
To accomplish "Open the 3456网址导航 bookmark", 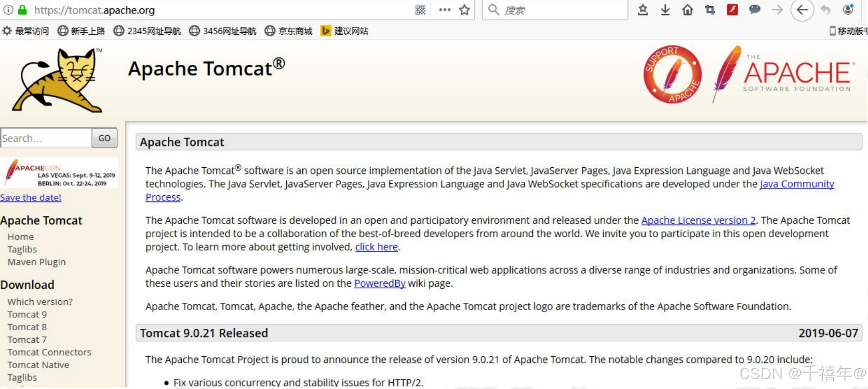I will pos(223,31).
